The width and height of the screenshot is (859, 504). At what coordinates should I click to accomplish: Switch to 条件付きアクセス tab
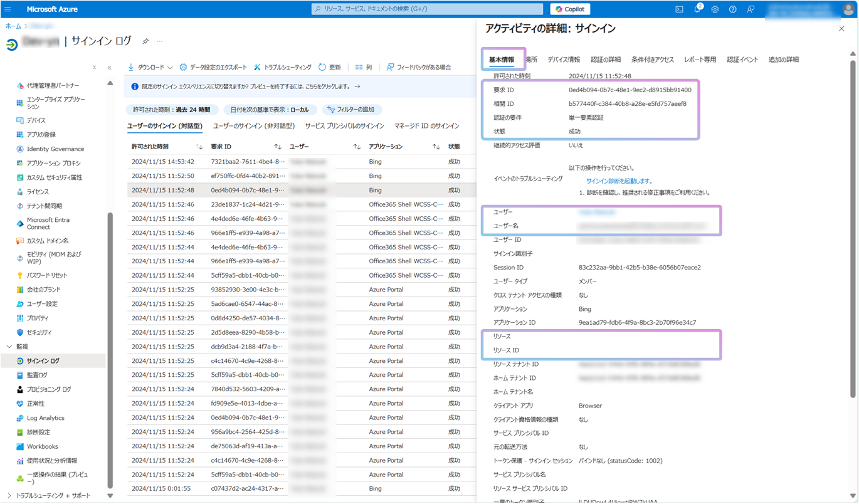pos(653,60)
